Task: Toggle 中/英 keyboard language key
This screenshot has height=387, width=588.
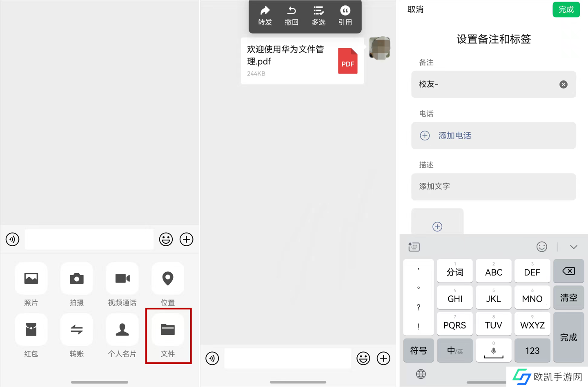Action: tap(454, 351)
